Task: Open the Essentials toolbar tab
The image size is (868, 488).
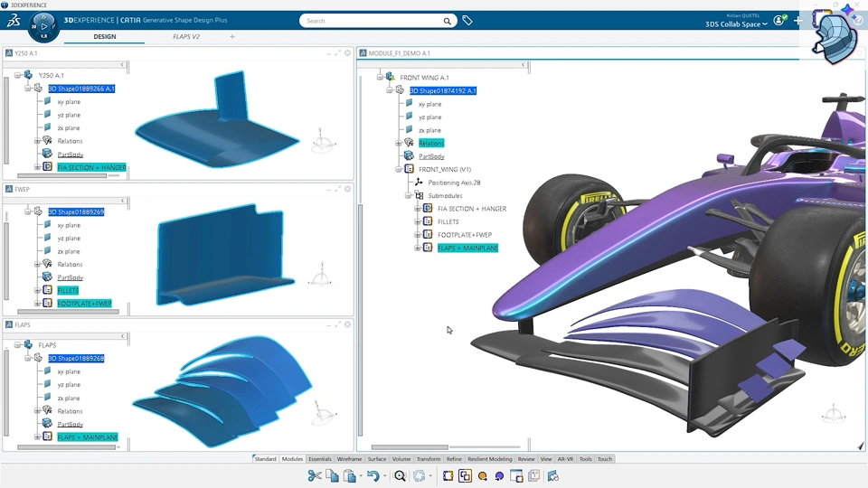Action: (319, 459)
